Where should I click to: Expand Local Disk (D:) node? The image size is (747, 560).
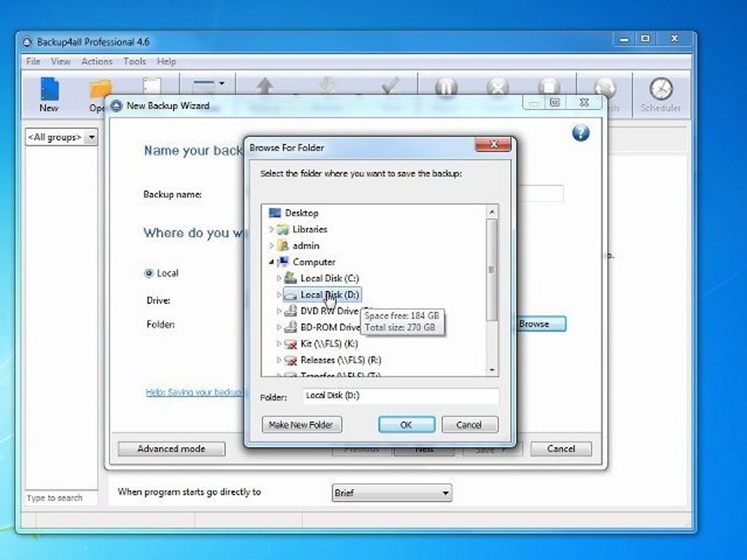279,295
